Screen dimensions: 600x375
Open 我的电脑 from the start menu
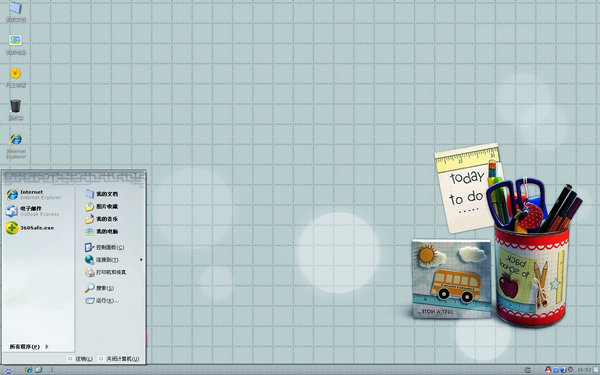[x=101, y=232]
